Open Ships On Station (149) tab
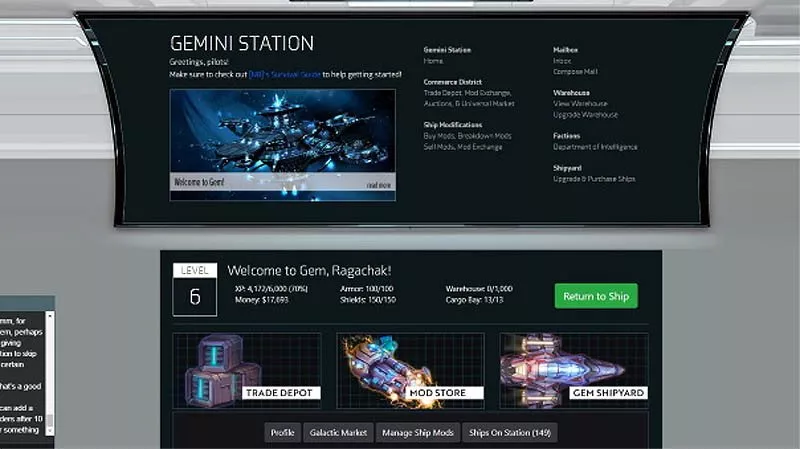 [510, 433]
